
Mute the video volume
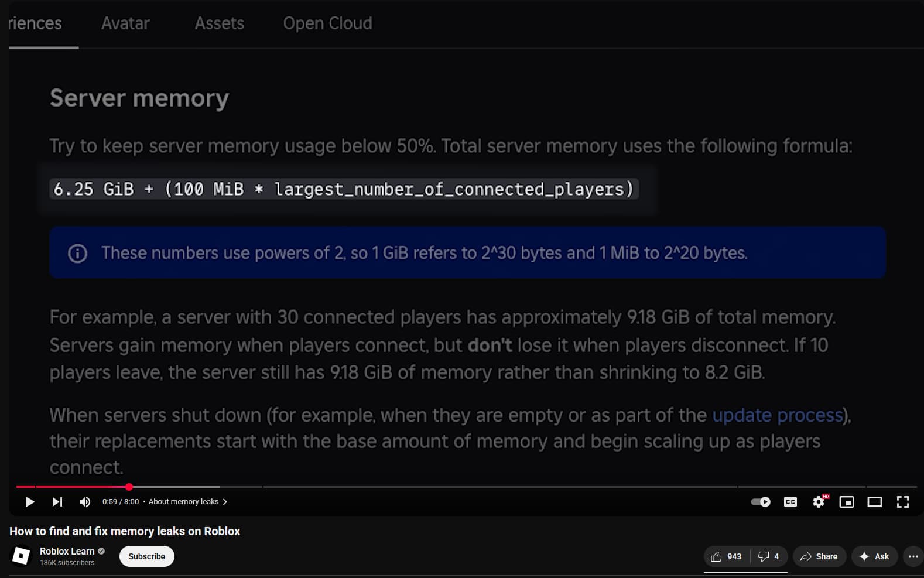coord(84,501)
